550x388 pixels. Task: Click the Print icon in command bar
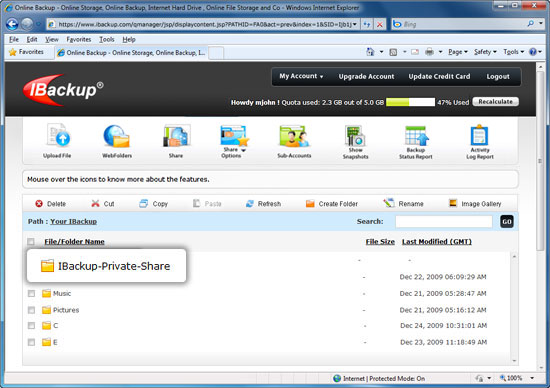coord(429,52)
